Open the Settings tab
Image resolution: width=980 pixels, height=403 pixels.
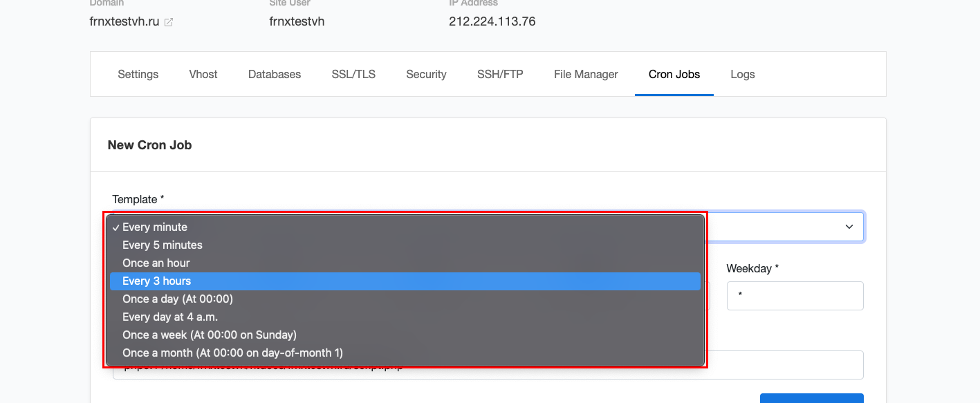point(138,74)
